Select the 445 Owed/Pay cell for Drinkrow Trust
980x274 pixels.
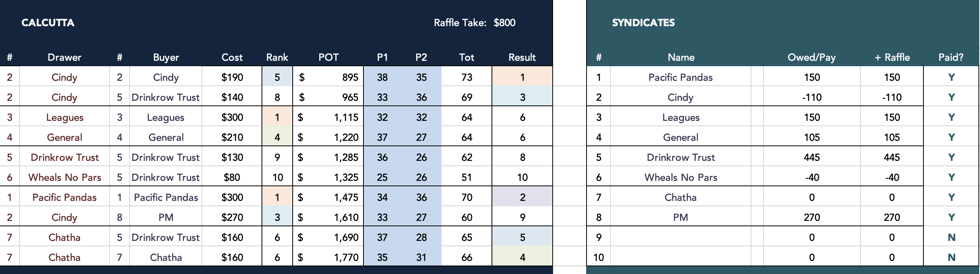tap(812, 157)
